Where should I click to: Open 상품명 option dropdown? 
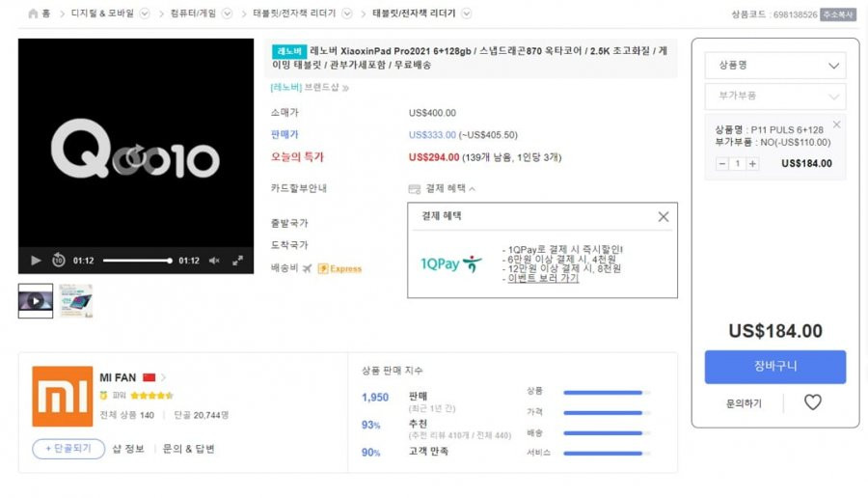coord(775,66)
